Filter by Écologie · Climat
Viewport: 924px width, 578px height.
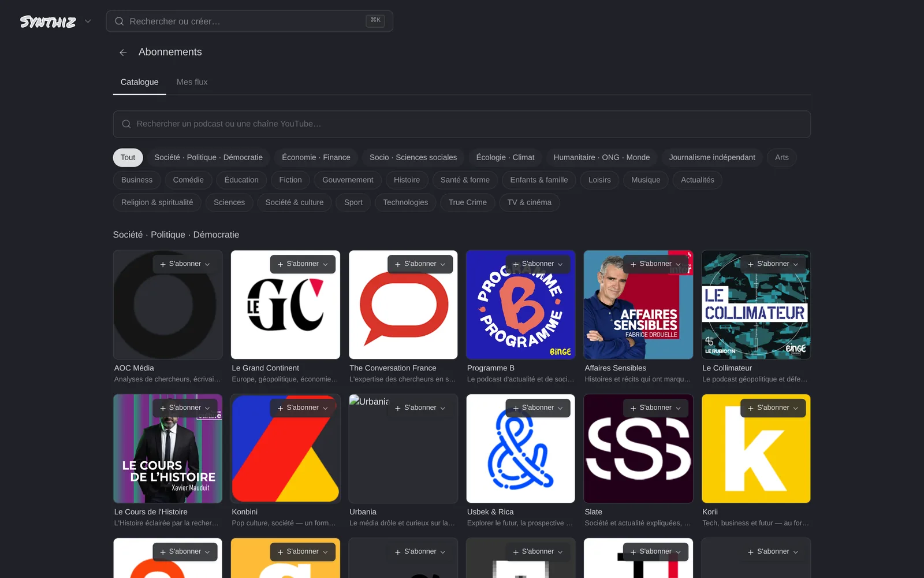[505, 157]
